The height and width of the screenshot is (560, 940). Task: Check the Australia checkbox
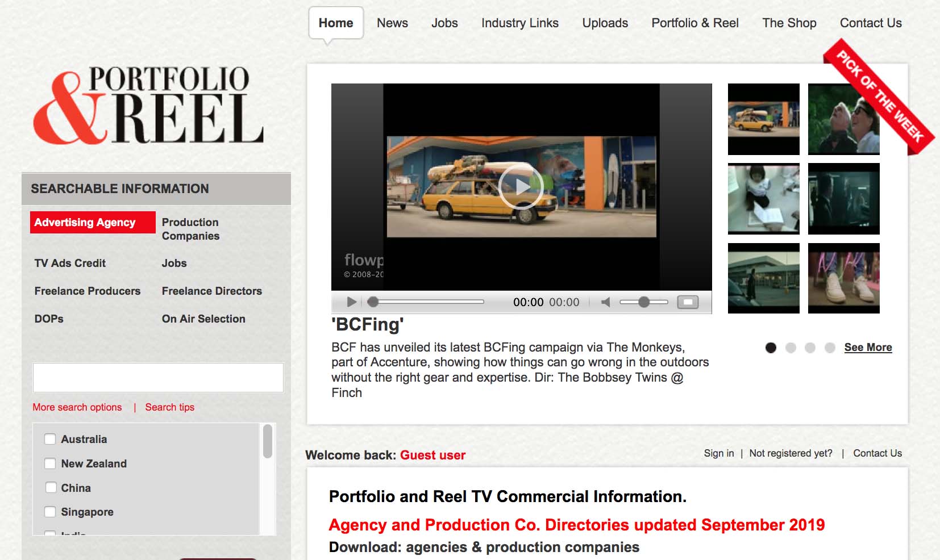(50, 439)
